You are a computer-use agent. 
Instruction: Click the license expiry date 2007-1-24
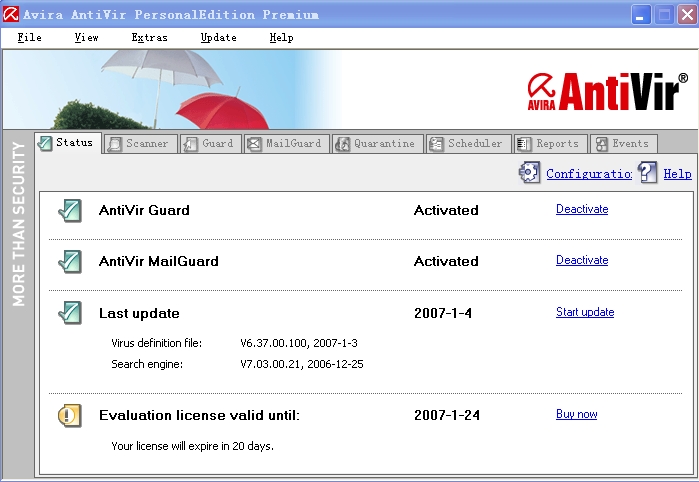tap(447, 415)
